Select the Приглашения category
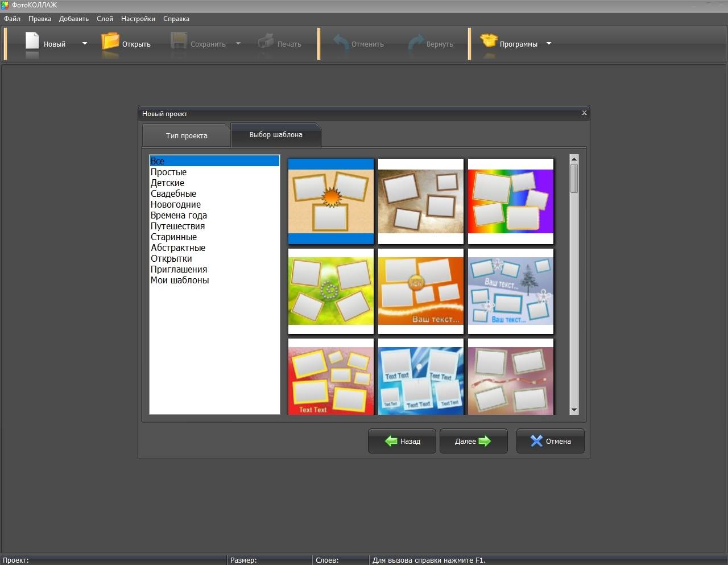 [x=214, y=269]
